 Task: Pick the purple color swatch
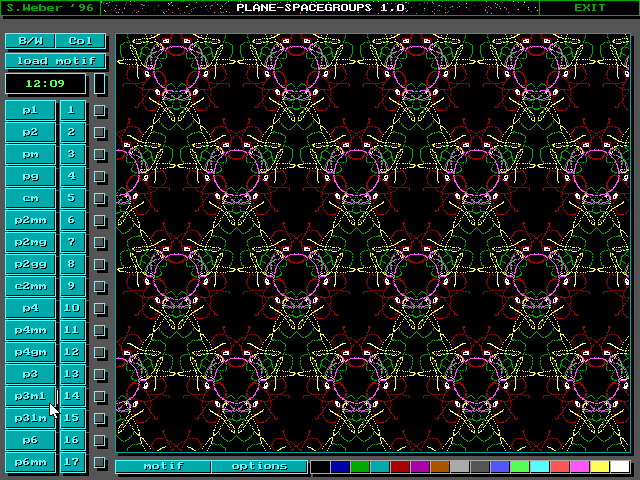(420, 467)
